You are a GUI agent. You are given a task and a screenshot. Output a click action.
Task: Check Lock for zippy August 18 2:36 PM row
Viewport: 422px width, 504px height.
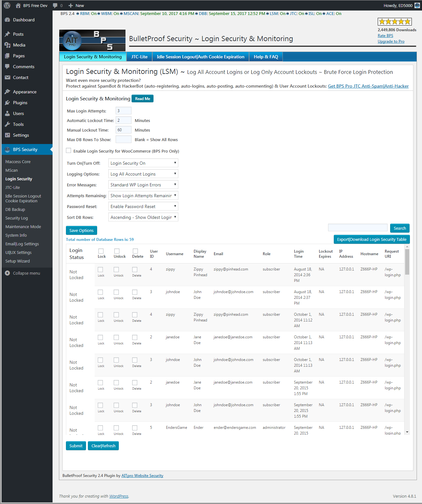coord(100,270)
